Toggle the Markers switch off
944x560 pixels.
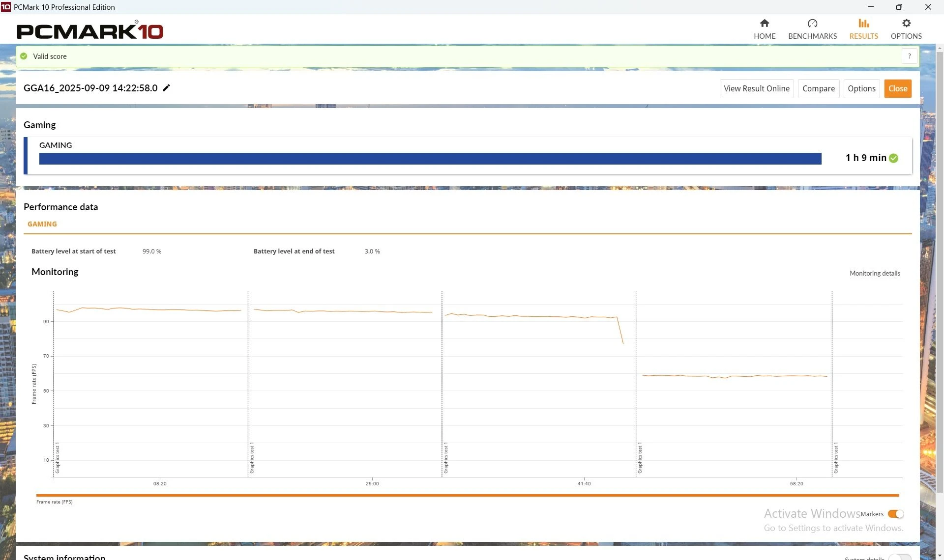pyautogui.click(x=895, y=514)
